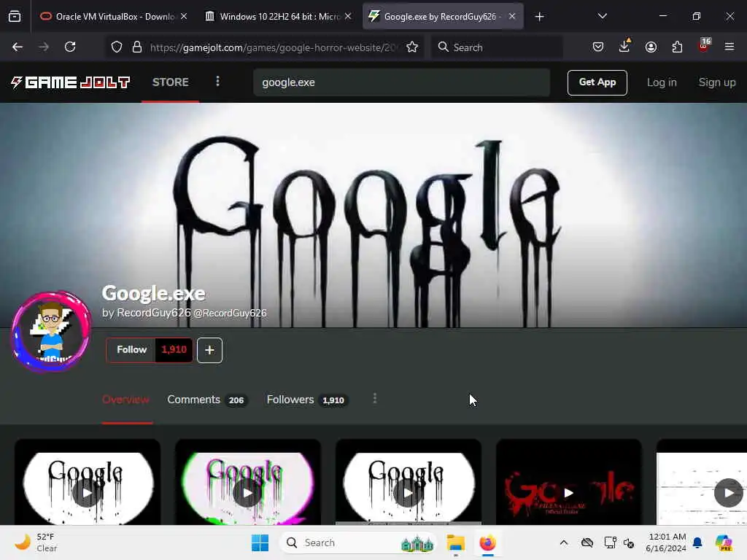The height and width of the screenshot is (560, 747).
Task: Click the Game Jolt search field with google.exe
Action: pyautogui.click(x=402, y=82)
